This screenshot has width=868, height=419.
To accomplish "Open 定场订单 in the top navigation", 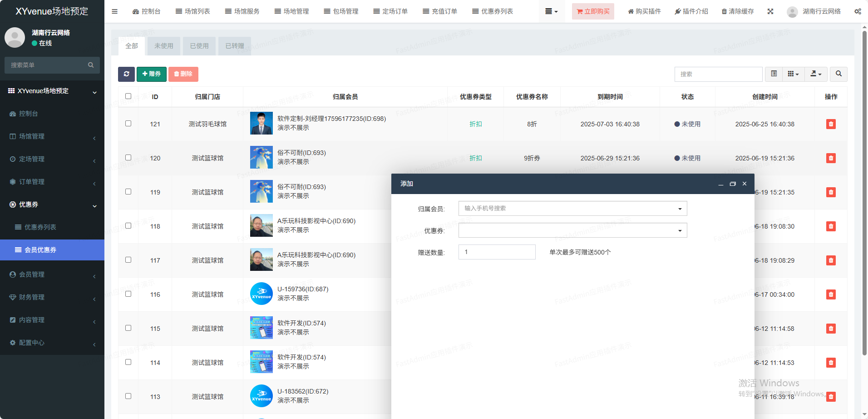I will pyautogui.click(x=390, y=11).
